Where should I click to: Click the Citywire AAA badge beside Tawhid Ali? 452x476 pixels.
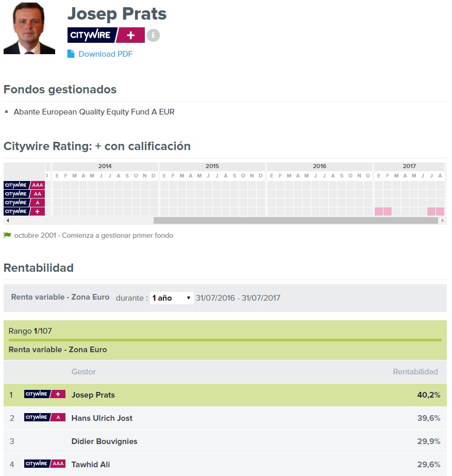45,464
